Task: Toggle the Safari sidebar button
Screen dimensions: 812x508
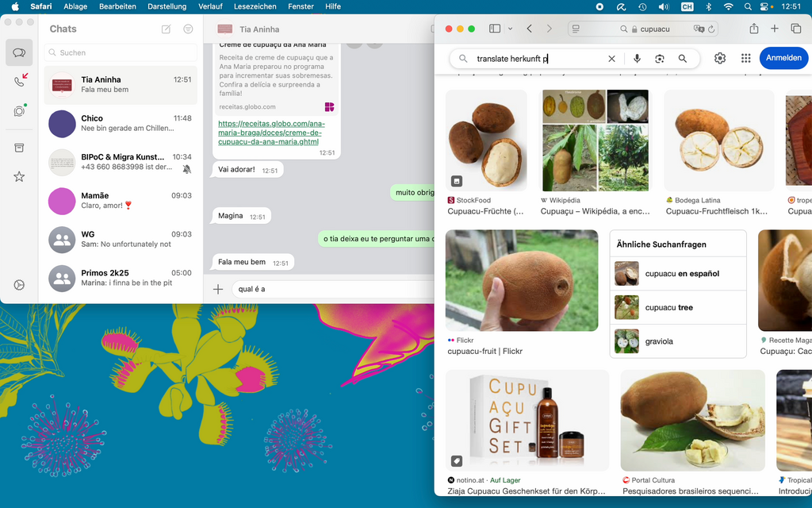Action: [495, 29]
